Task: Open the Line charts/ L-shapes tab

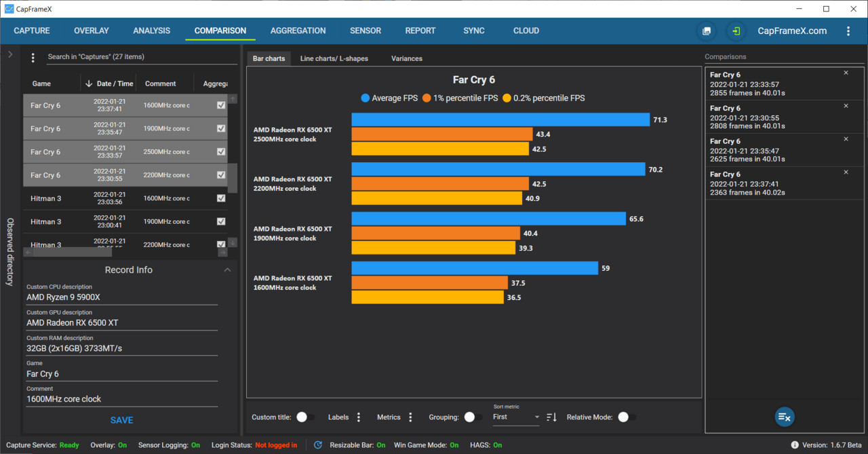Action: pyautogui.click(x=334, y=58)
